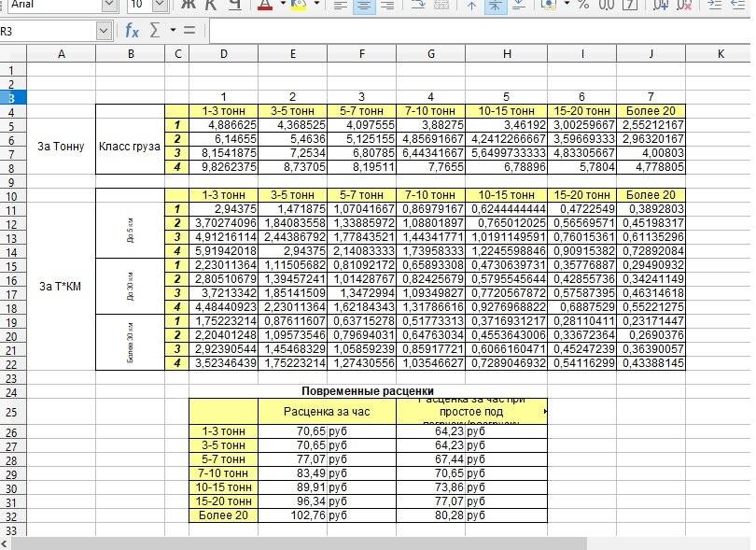Select "7-10 тонн" in row 29

[x=224, y=473]
